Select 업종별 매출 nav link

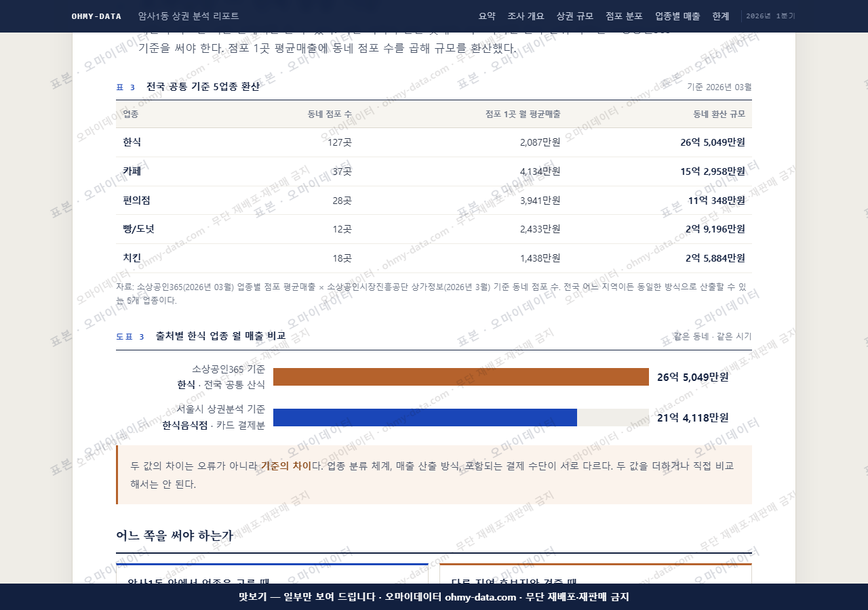[x=677, y=16]
